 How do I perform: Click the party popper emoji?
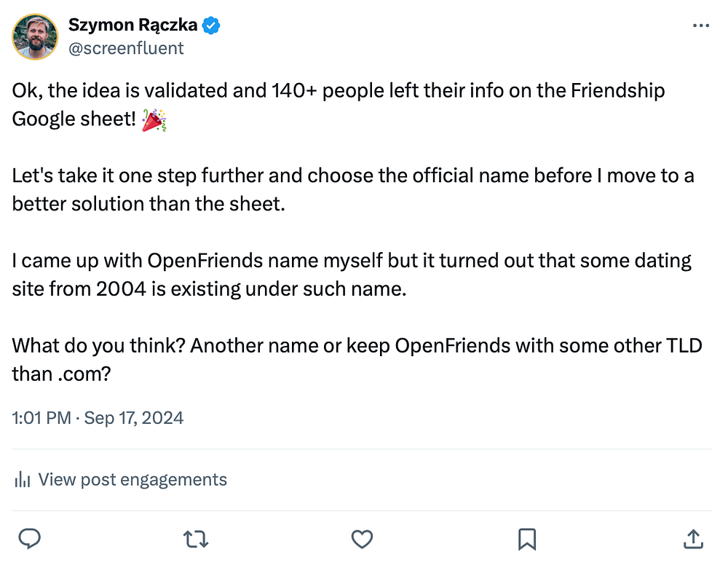click(154, 120)
